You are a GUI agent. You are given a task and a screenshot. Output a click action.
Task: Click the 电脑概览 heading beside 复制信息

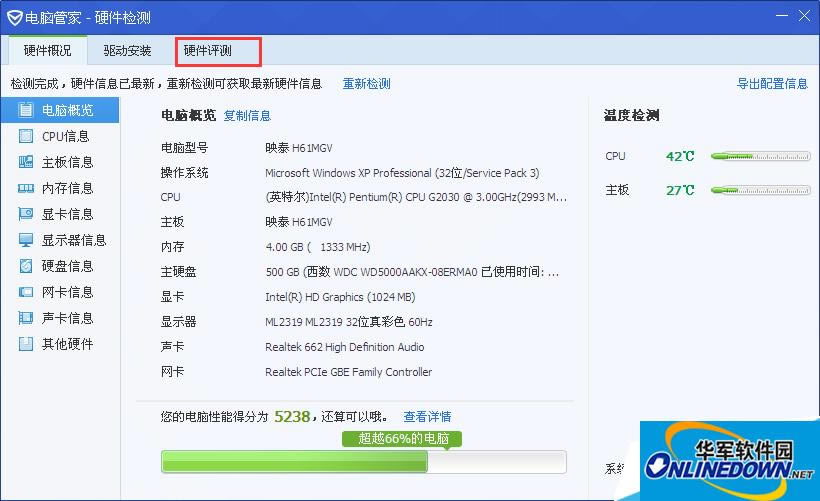[x=188, y=116]
